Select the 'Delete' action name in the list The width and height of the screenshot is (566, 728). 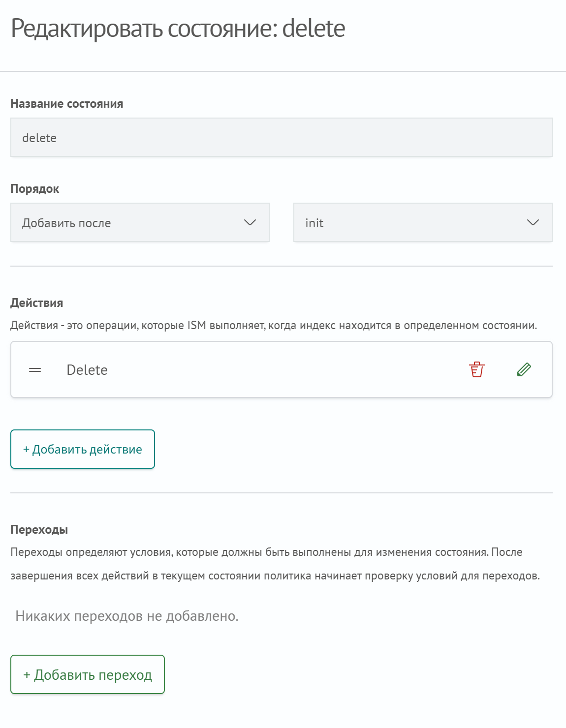[x=87, y=370]
